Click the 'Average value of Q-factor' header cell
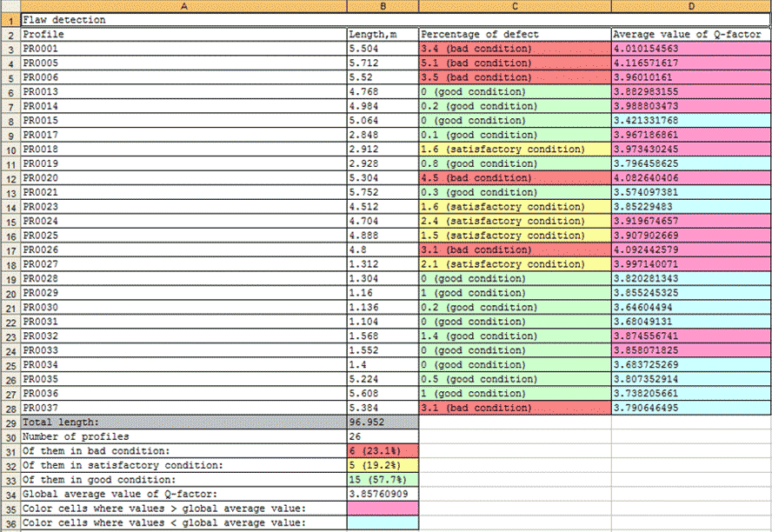Image resolution: width=772 pixels, height=532 pixels. pos(690,34)
